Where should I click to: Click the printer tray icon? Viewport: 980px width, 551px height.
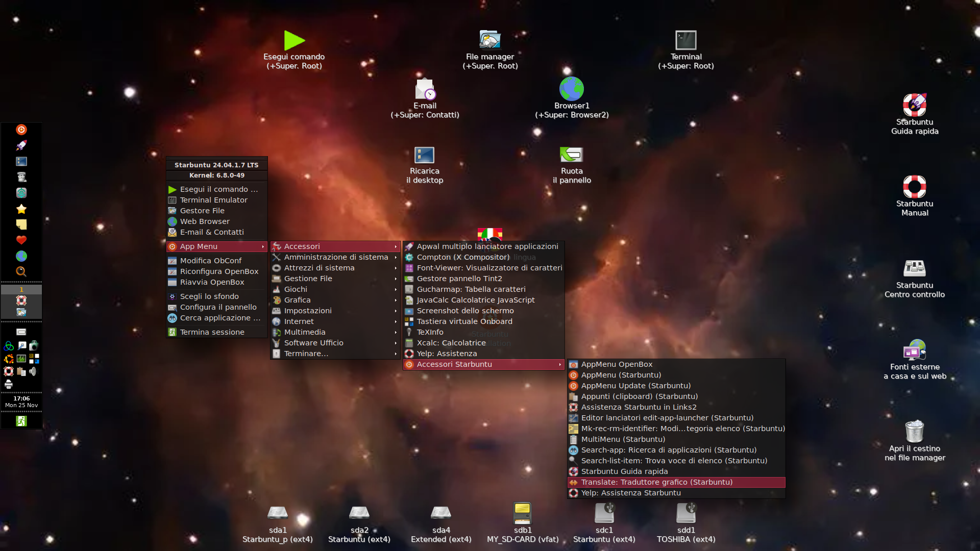[9, 384]
